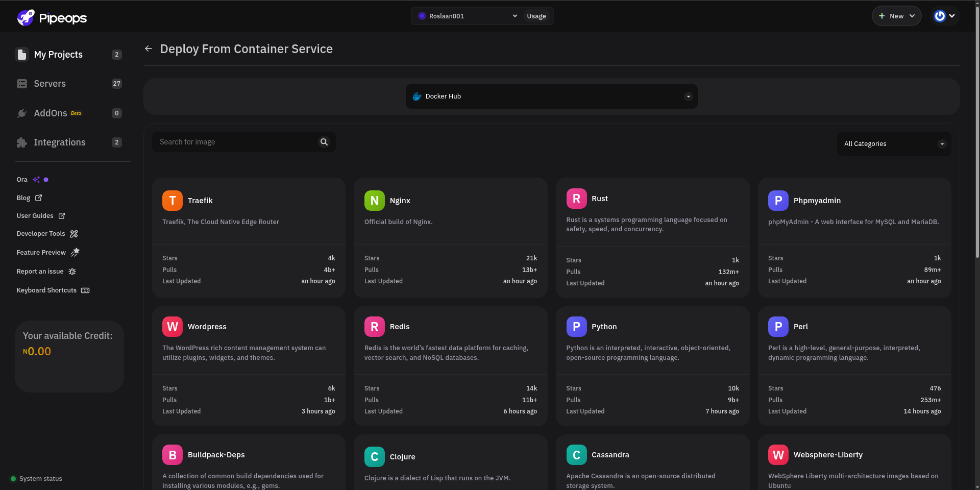Click the Wordpress W icon

pos(173,327)
